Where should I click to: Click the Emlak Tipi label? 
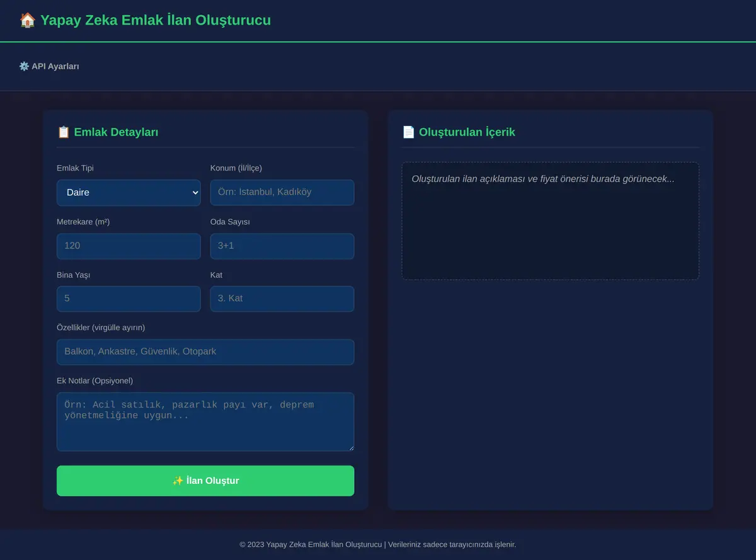[x=75, y=168]
